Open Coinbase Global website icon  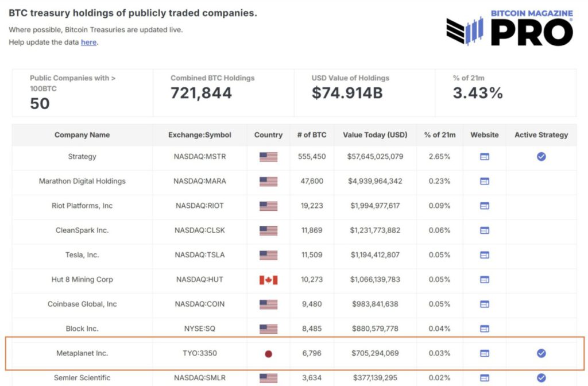click(485, 304)
